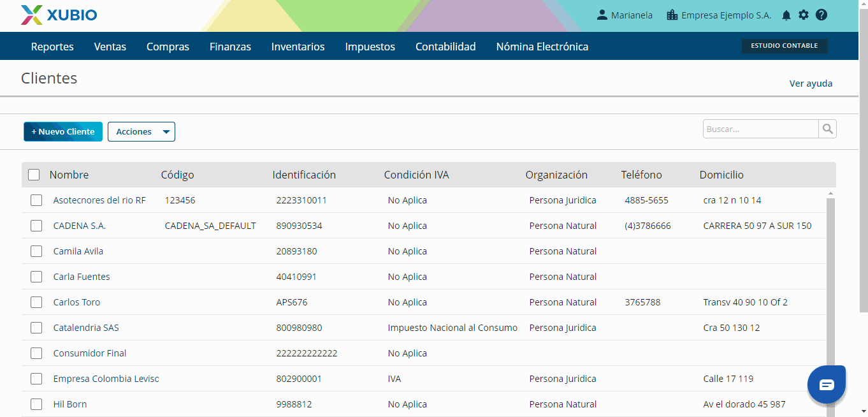Click the Marianela user profile icon
This screenshot has width=868, height=417.
coord(602,15)
